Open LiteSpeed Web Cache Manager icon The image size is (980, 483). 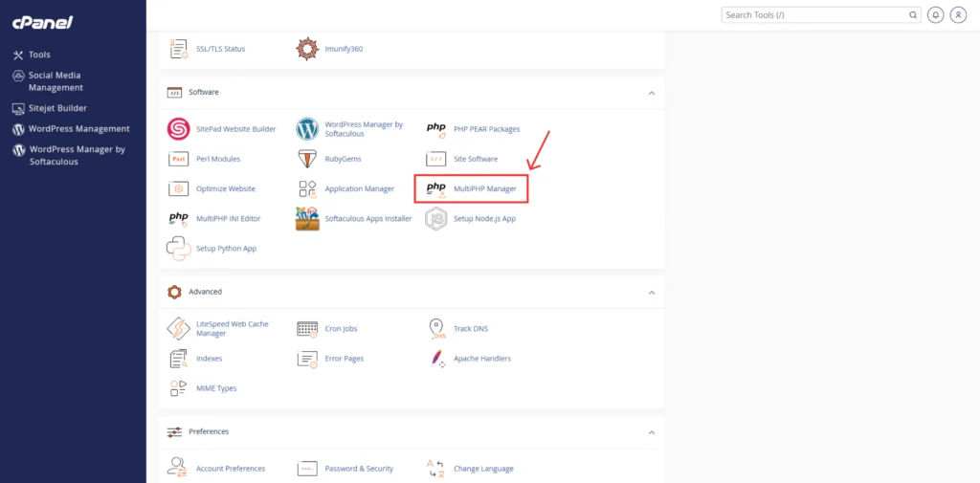click(179, 329)
